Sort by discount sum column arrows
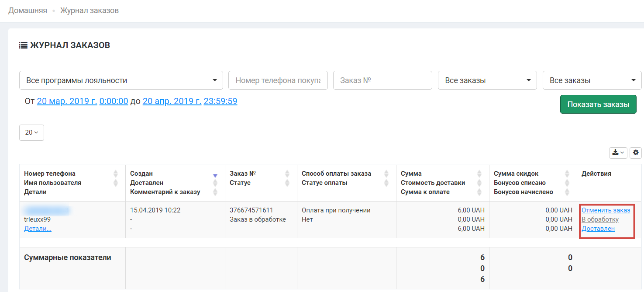The image size is (644, 292). [567, 174]
